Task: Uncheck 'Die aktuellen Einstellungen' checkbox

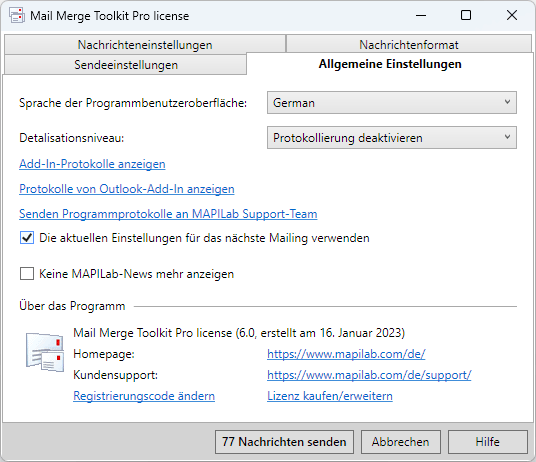Action: tap(27, 238)
